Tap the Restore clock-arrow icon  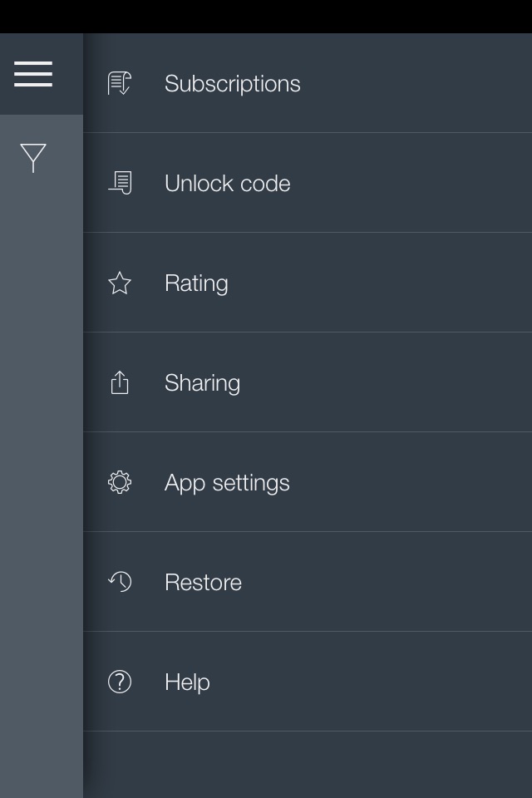121,582
